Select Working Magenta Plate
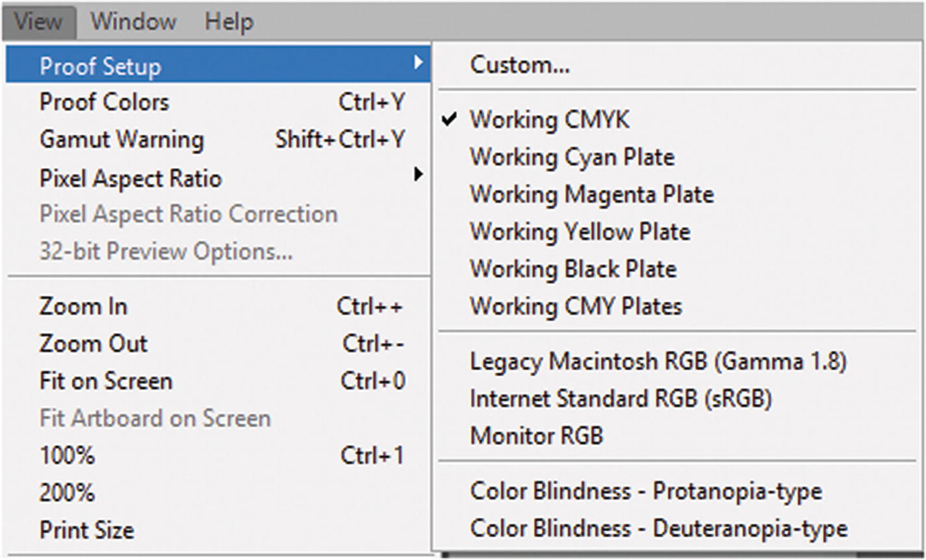This screenshot has height=560, width=926. tap(591, 194)
